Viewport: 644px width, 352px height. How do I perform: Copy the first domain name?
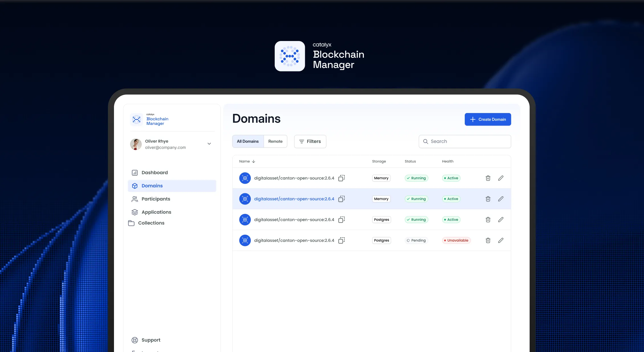click(341, 178)
